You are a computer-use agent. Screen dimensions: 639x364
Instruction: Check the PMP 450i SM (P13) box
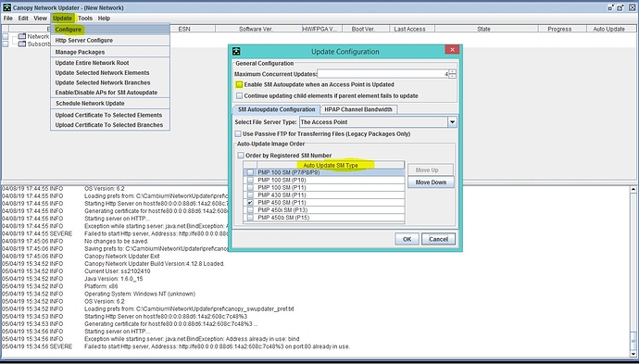[250, 210]
